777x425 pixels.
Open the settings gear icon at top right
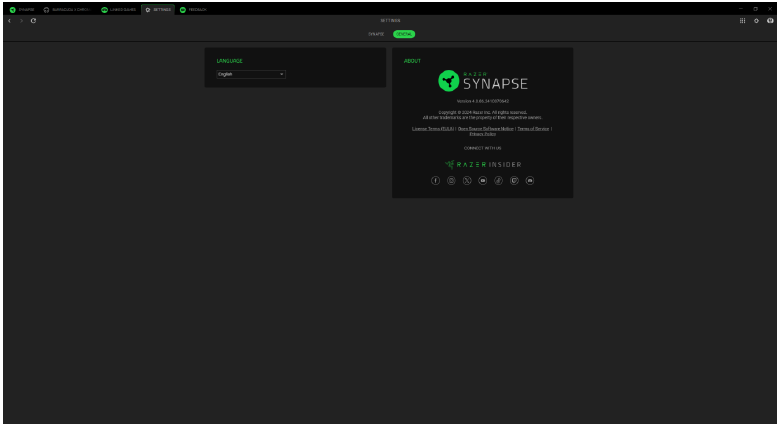pyautogui.click(x=756, y=21)
